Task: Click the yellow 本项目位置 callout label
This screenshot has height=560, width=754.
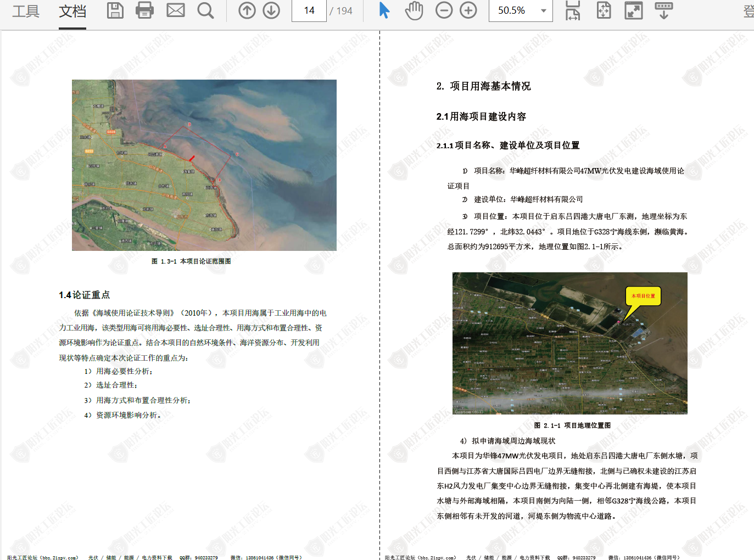Action: pyautogui.click(x=643, y=296)
